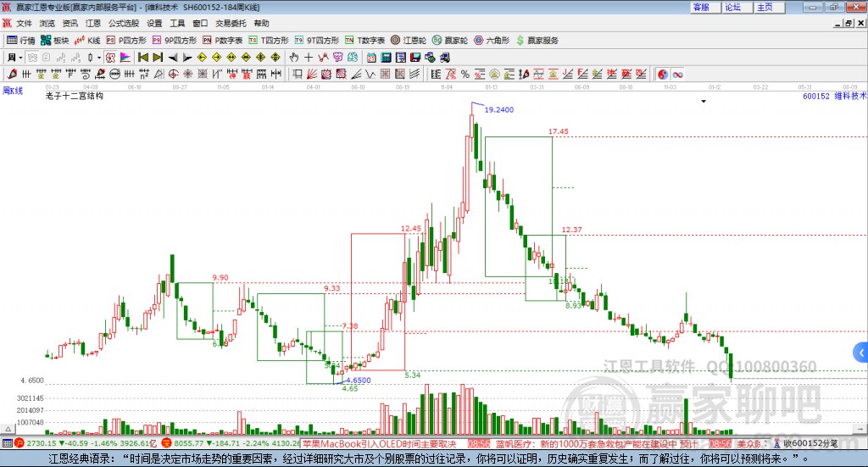Open the 六角形 hexagon tool
Screen dimensions: 868x467
[x=492, y=41]
